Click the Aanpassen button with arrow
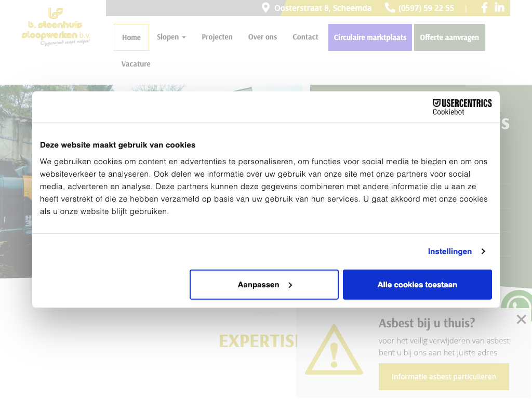Viewport: 532px width, 399px height. [264, 285]
